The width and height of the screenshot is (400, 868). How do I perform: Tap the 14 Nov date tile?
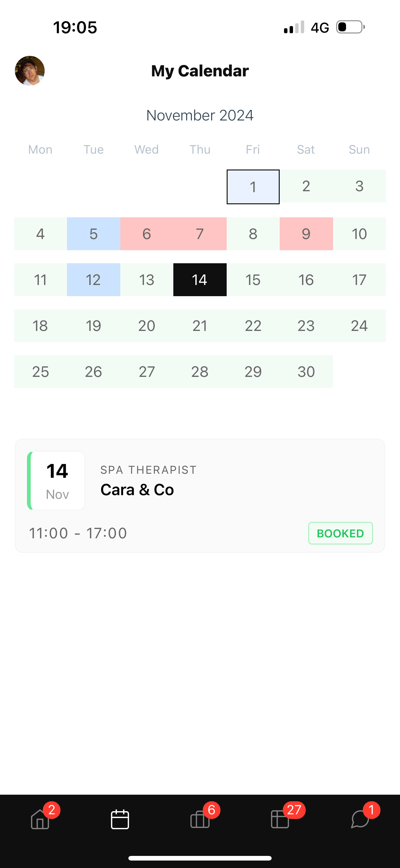pyautogui.click(x=56, y=481)
